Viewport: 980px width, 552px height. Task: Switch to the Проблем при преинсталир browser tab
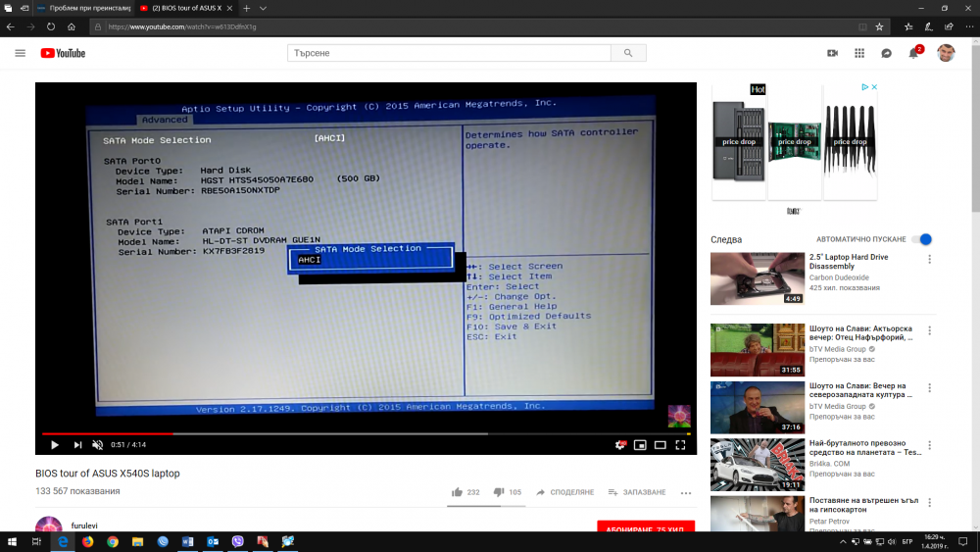click(x=83, y=8)
